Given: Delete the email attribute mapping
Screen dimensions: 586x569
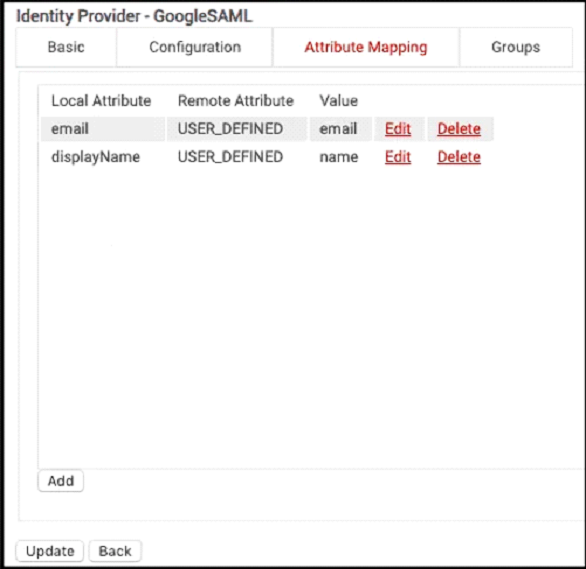Looking at the screenshot, I should [459, 129].
